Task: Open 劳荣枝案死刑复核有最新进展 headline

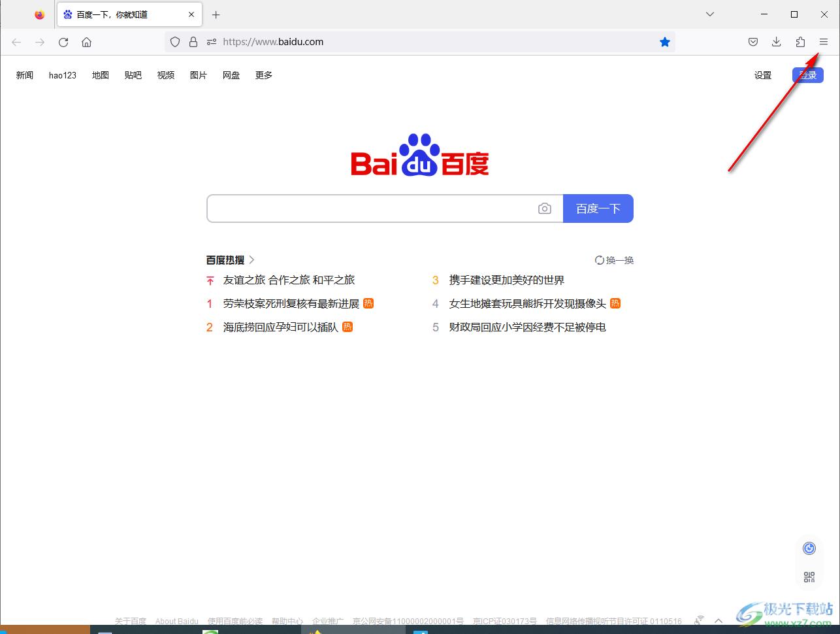Action: tap(291, 303)
